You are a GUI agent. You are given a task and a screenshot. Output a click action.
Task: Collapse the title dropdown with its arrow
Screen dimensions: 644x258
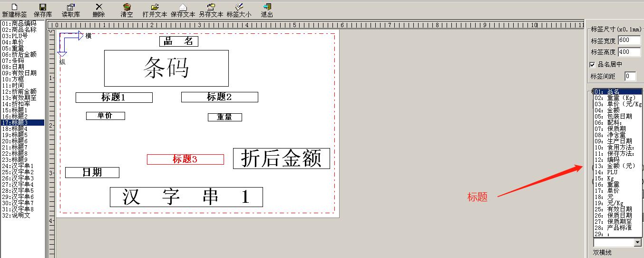638,243
